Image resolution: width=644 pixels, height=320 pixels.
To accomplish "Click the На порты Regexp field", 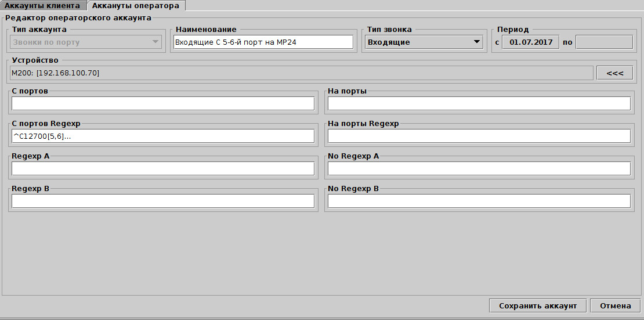I will (479, 136).
